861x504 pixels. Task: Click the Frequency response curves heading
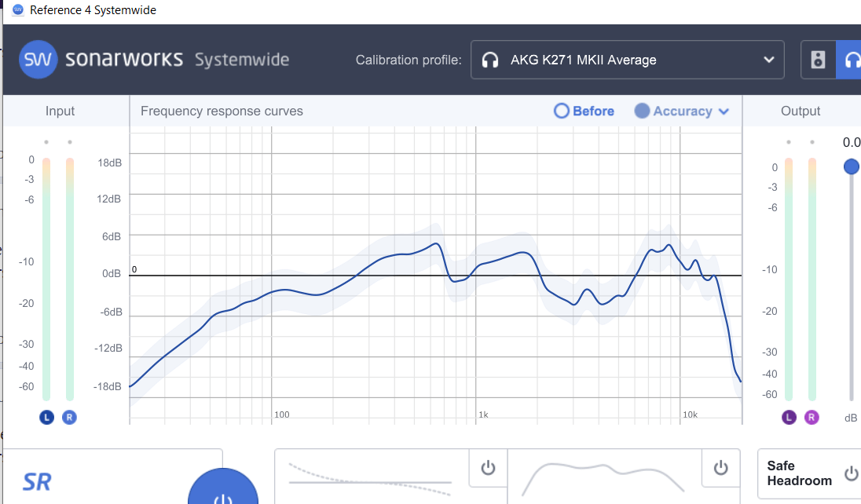click(222, 111)
